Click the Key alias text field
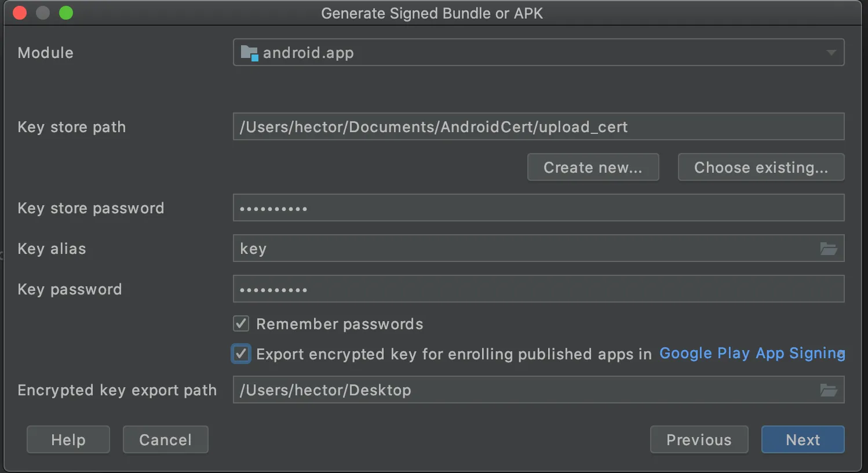The width and height of the screenshot is (868, 473). [x=521, y=249]
